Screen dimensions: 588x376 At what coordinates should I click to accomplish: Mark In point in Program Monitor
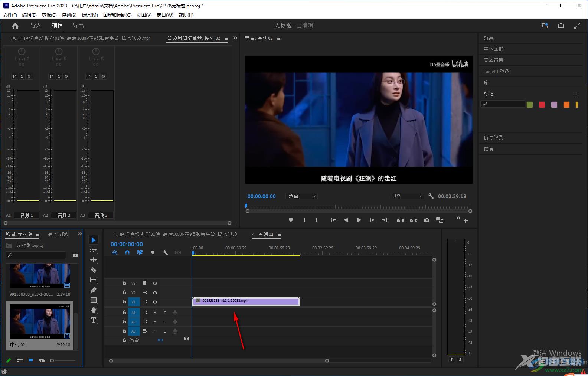tap(304, 220)
